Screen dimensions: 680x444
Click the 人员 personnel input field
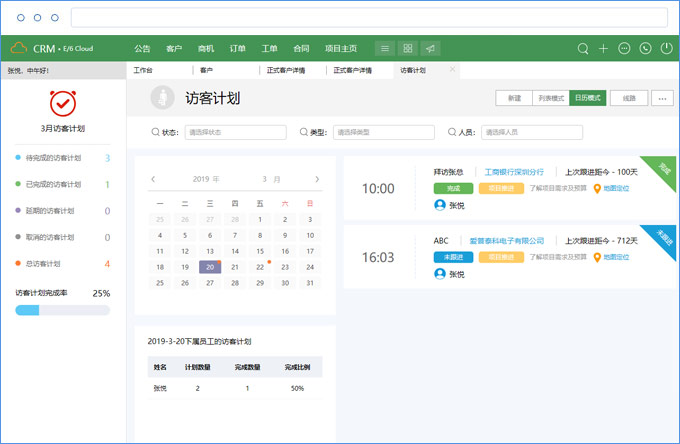[532, 132]
